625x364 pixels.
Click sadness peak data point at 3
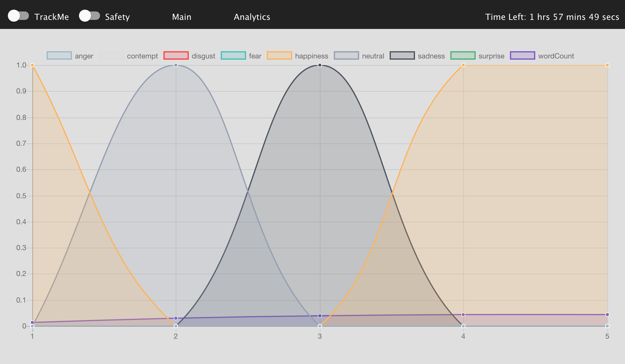320,65
